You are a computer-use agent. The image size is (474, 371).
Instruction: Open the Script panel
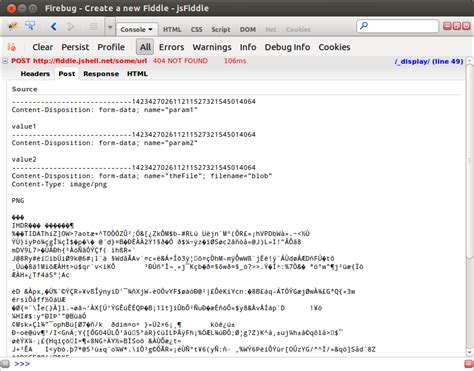(x=221, y=29)
